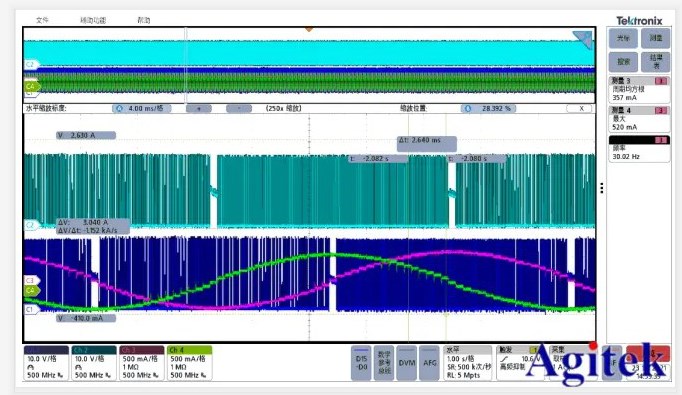Click the C2 channel handle in overview waveform

tap(31, 64)
